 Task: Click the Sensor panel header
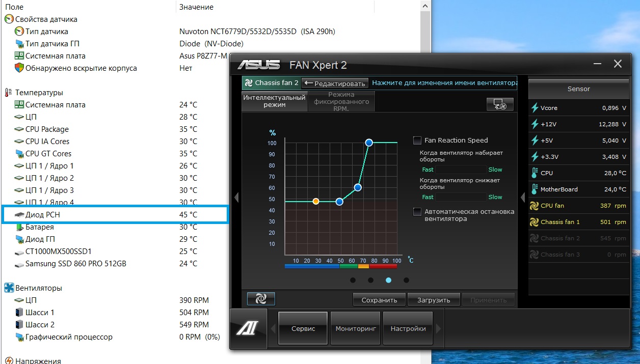point(579,89)
